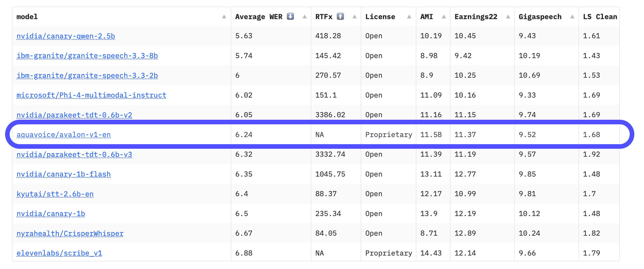Image resolution: width=644 pixels, height=269 pixels.
Task: Open ibm-granite/granite-speech-3.3-8b link
Action: [87, 56]
